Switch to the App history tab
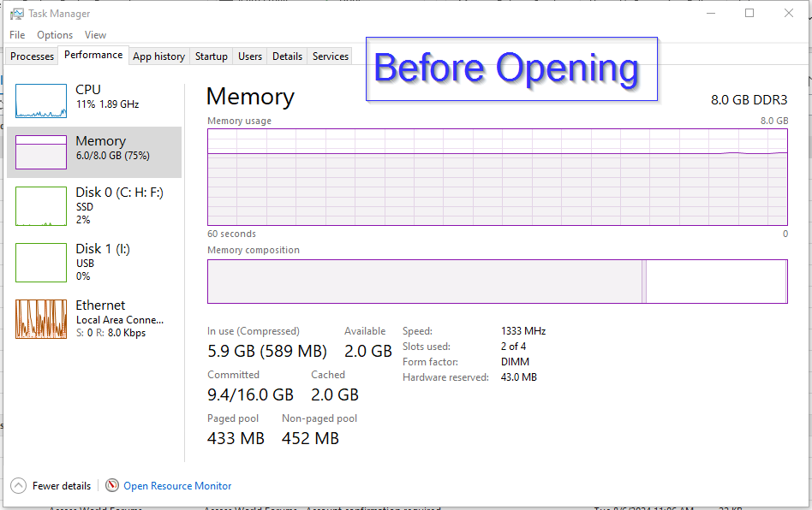This screenshot has height=510, width=812. click(158, 56)
